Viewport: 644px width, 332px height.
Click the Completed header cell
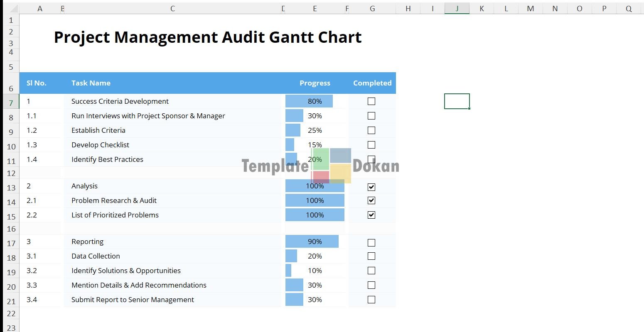(372, 83)
